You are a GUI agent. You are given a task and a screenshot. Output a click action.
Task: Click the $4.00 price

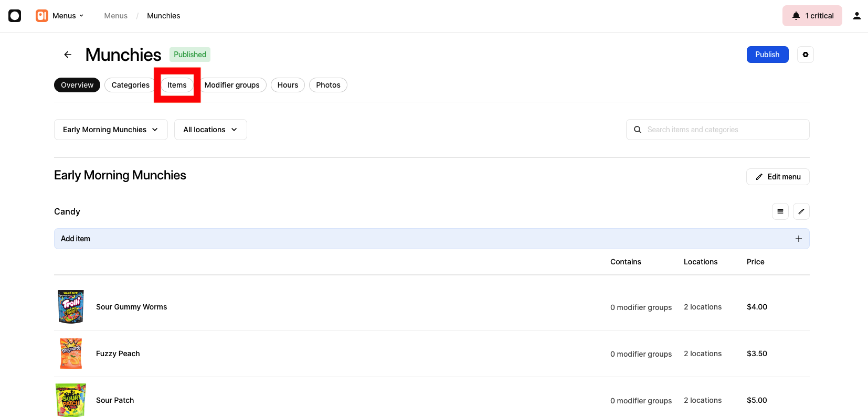(x=757, y=307)
